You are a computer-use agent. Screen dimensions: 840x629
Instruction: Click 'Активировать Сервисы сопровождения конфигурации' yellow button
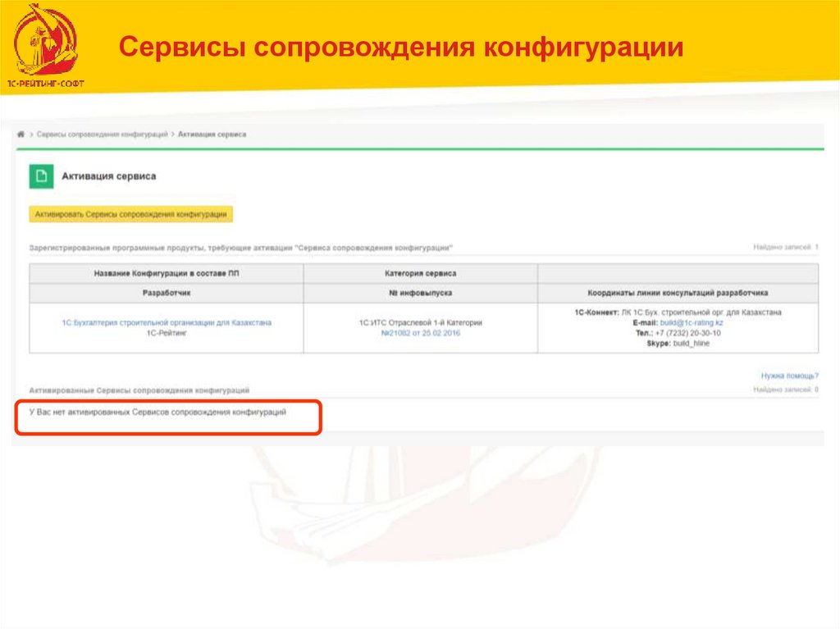click(130, 214)
